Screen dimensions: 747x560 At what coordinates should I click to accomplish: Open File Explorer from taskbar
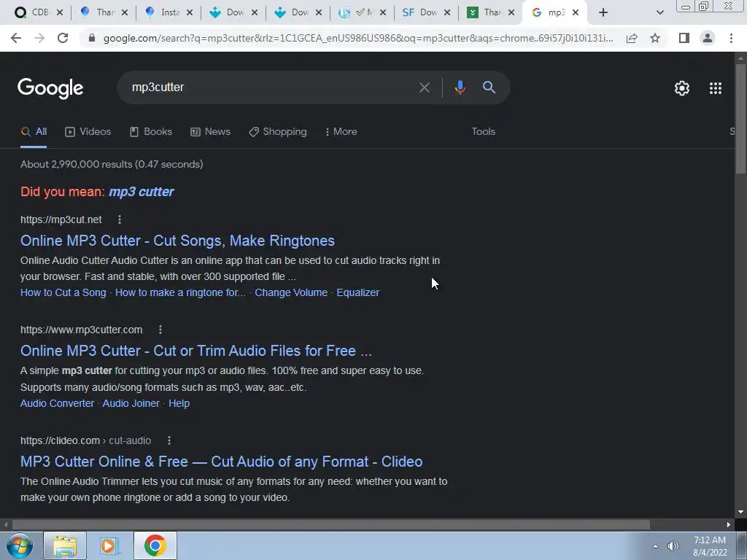tap(65, 545)
